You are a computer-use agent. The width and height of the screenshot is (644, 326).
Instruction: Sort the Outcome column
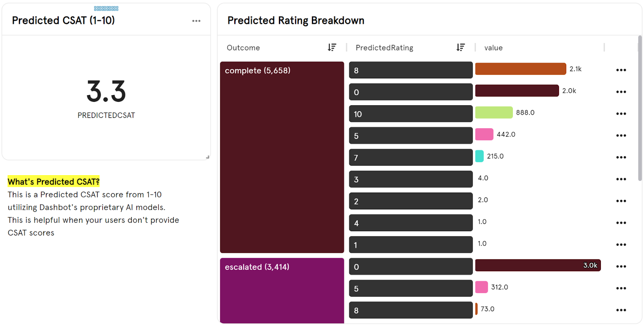point(332,47)
